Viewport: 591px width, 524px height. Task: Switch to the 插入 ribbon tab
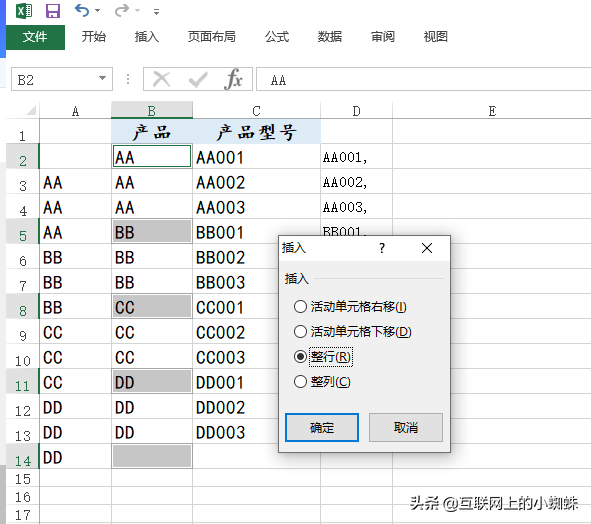tap(147, 37)
